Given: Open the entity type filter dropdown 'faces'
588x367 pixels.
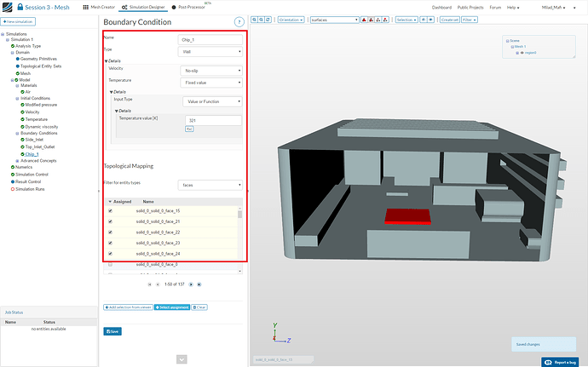Looking at the screenshot, I should [x=210, y=183].
